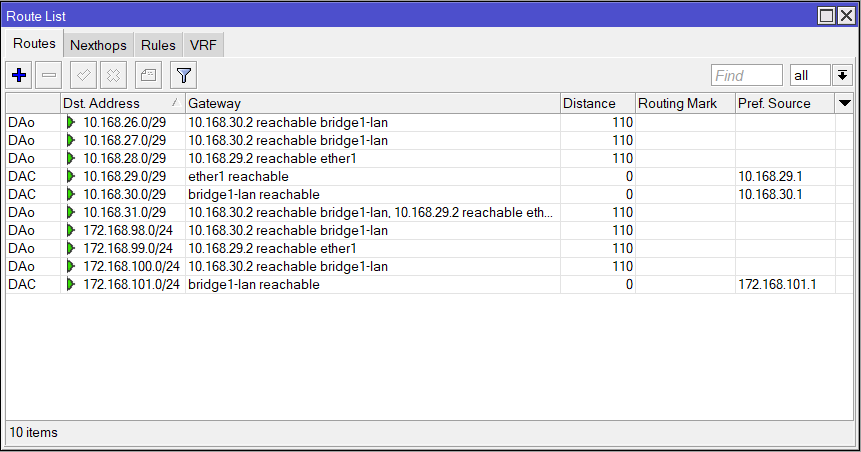Click the blue plus Add route icon
The image size is (861, 452).
(20, 75)
